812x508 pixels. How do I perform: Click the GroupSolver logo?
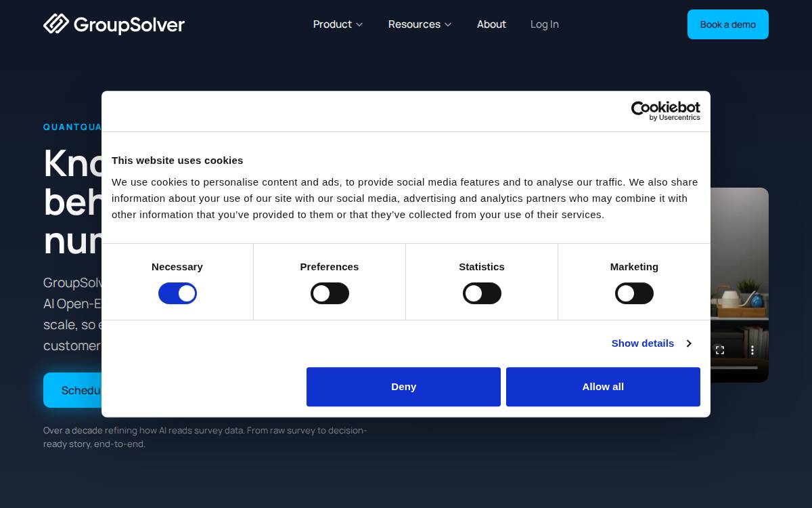tap(114, 24)
